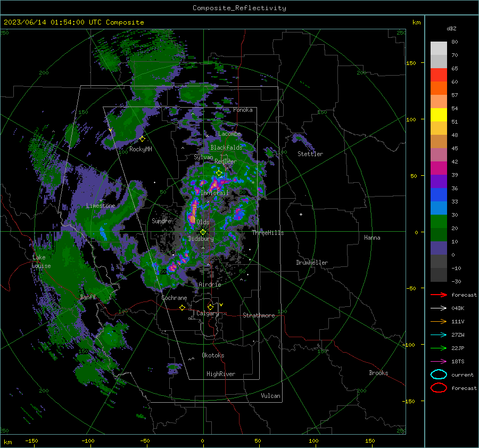Pick the light gray swatch between 80 and 70 dBZ

click(x=439, y=48)
